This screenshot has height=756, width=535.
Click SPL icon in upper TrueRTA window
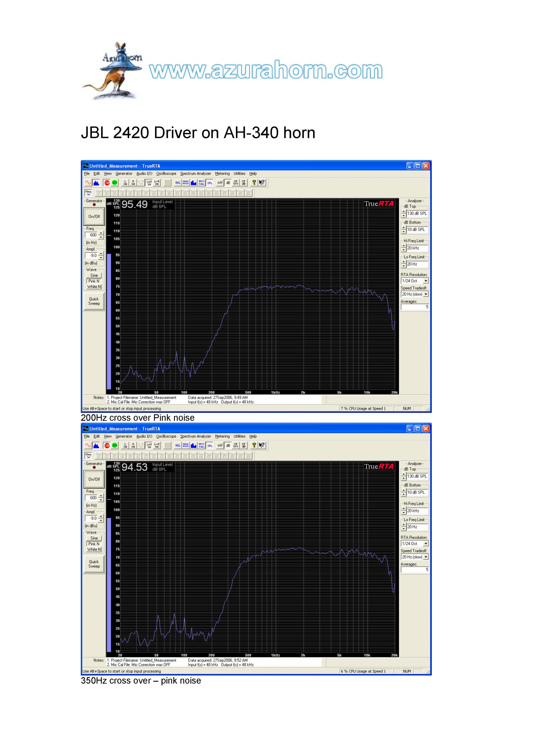tap(209, 183)
